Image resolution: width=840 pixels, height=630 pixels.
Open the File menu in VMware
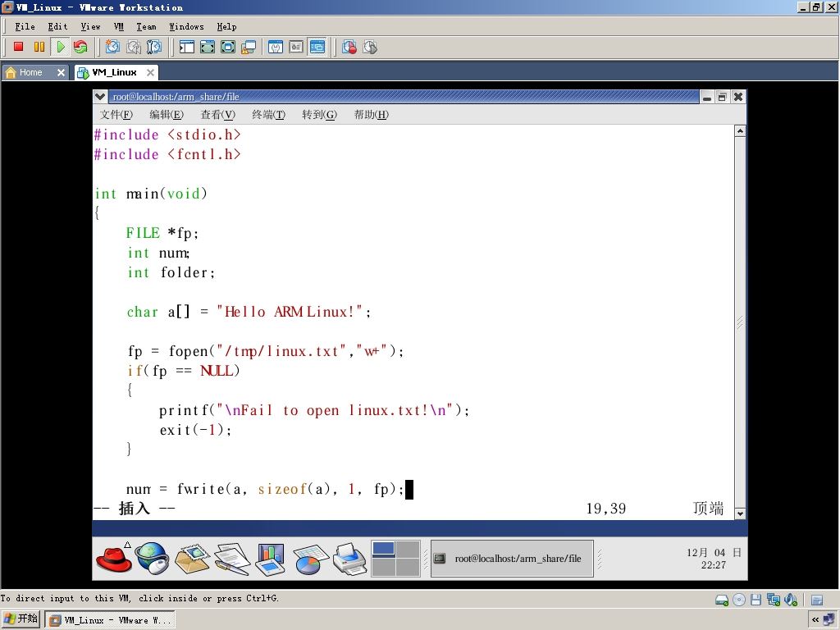[25, 27]
